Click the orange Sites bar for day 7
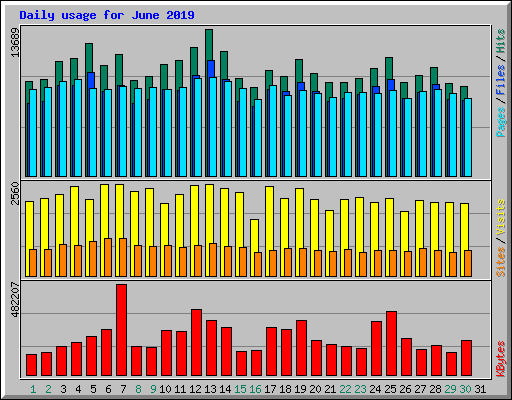The image size is (512, 400). pyautogui.click(x=123, y=257)
